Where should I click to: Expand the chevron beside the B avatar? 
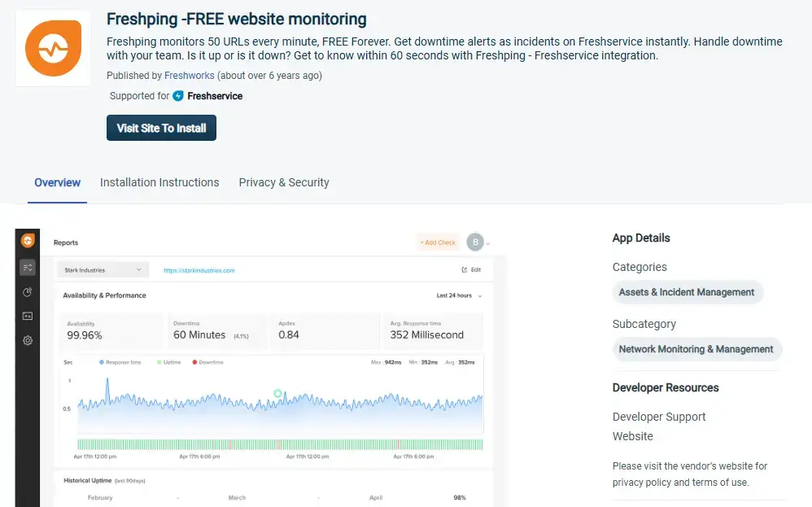pos(488,243)
